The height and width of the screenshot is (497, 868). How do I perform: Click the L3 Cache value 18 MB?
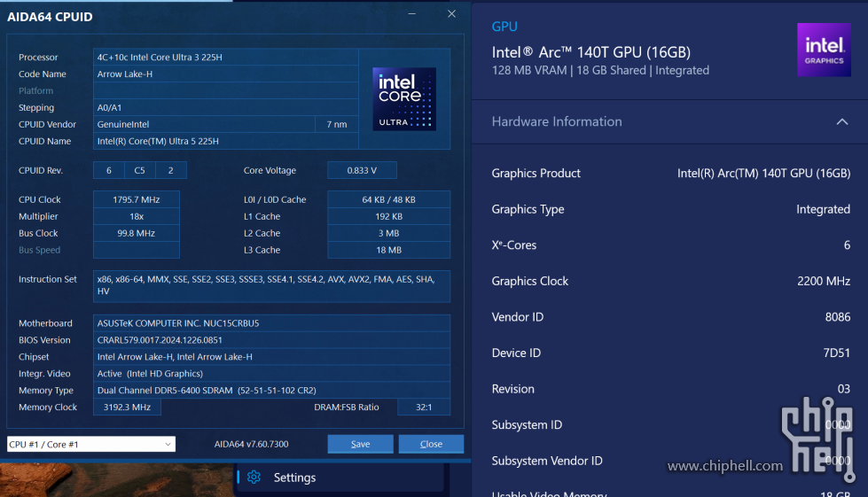point(388,250)
